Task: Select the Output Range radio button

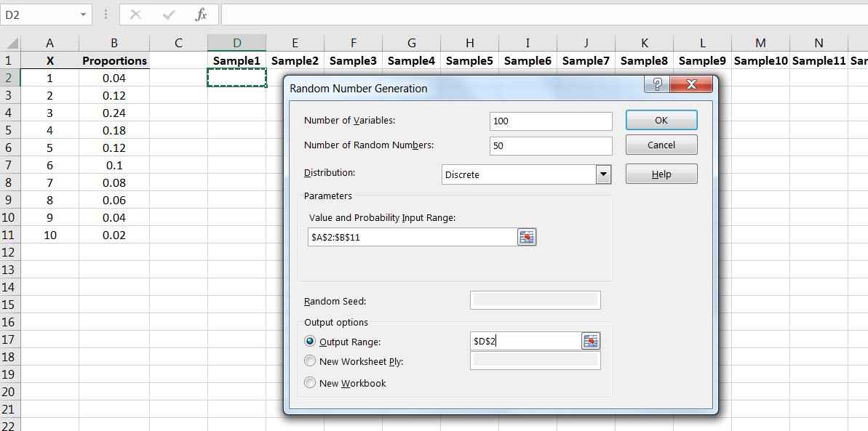Action: tap(311, 342)
